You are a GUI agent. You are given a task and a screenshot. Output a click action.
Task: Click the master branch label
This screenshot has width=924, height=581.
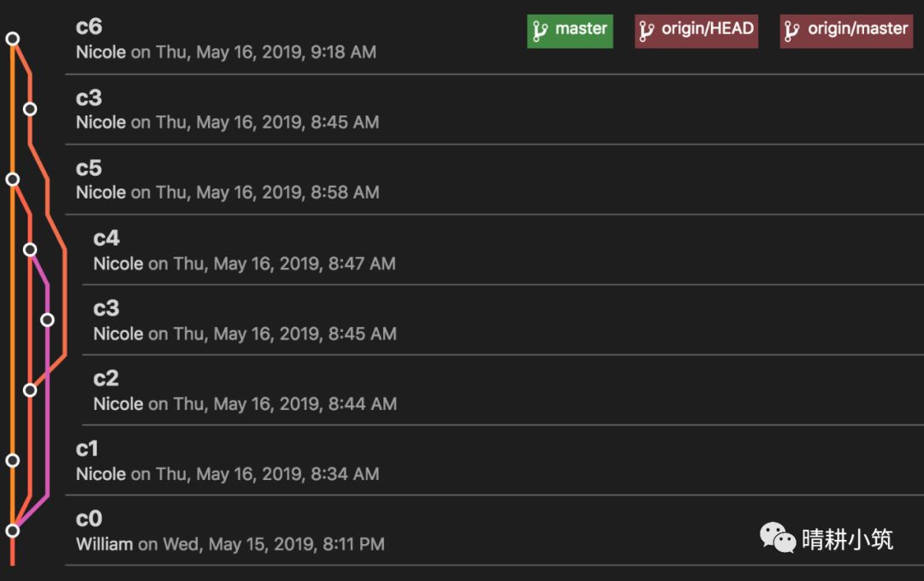570,30
